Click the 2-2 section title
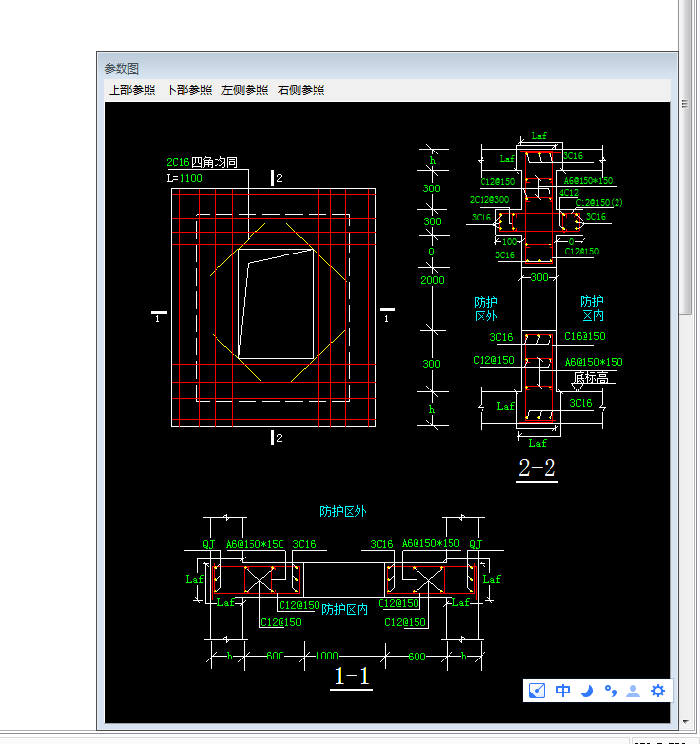The image size is (700, 744). tap(537, 468)
